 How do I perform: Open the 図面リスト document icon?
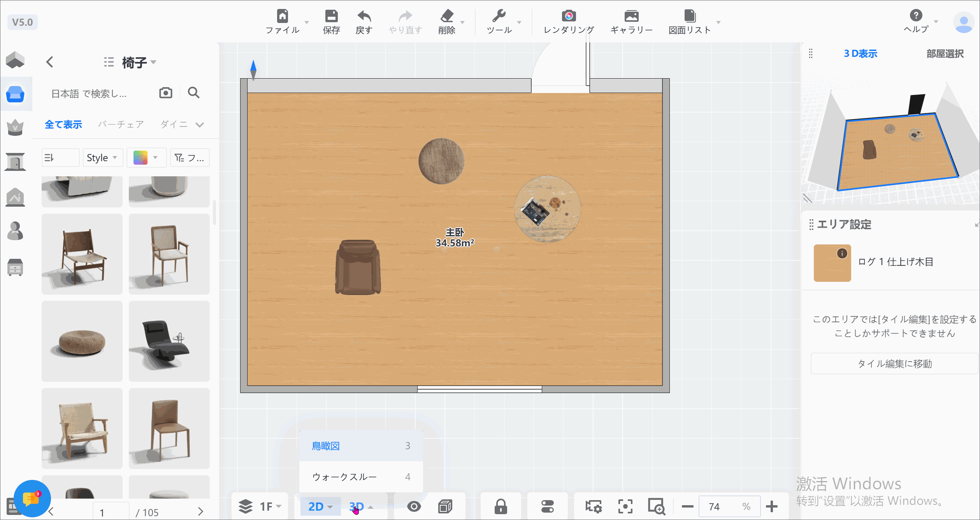pyautogui.click(x=690, y=16)
